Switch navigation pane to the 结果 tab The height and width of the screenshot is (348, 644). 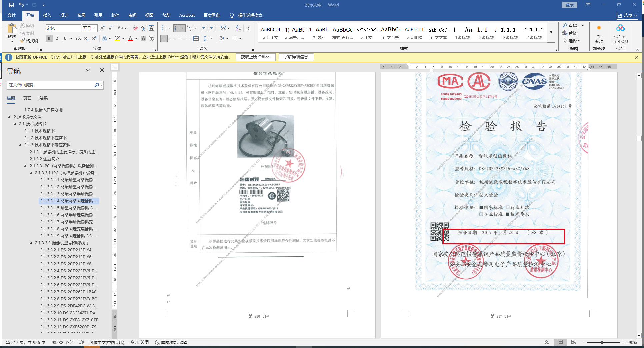pyautogui.click(x=44, y=98)
